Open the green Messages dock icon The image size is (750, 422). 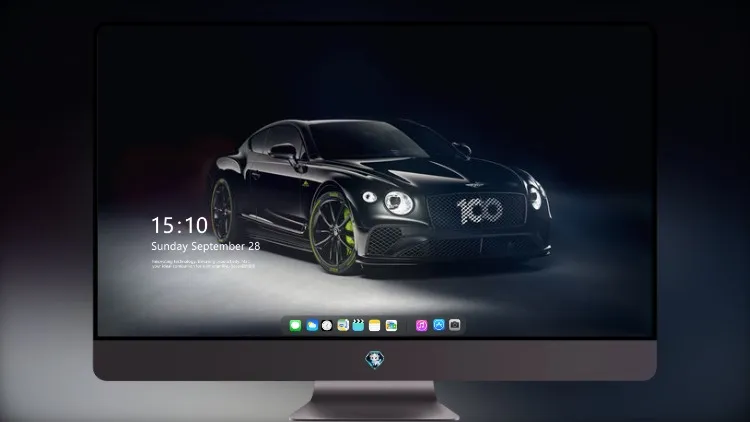click(295, 325)
